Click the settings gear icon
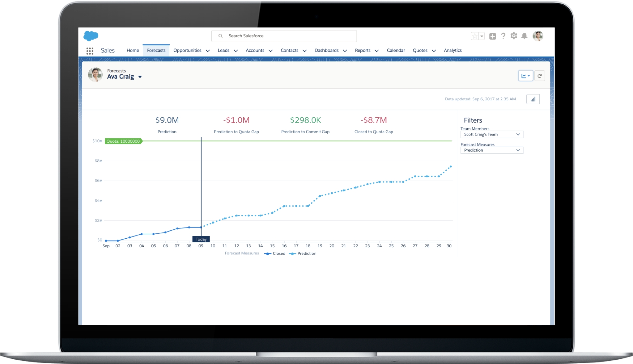 [x=514, y=36]
